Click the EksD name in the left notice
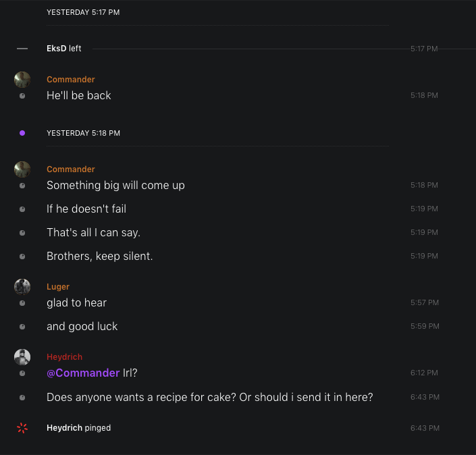This screenshot has height=455, width=476. pyautogui.click(x=57, y=49)
